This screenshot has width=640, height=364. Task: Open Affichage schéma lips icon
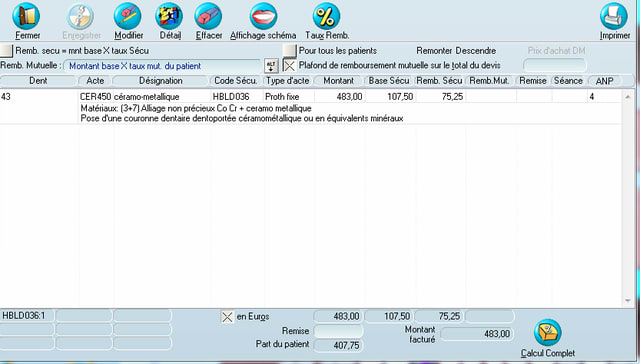click(263, 16)
